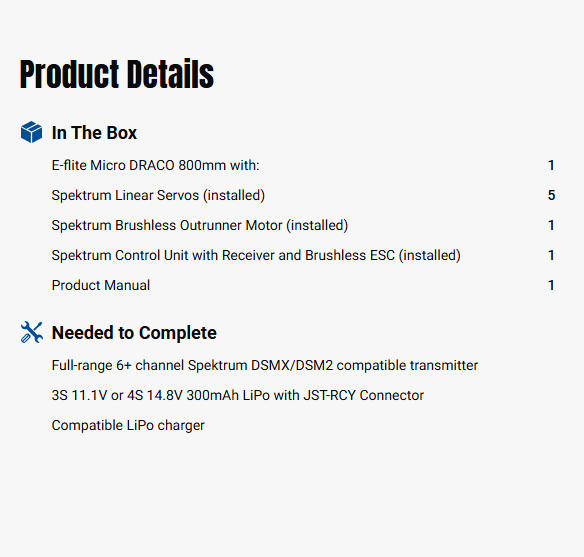Image resolution: width=584 pixels, height=557 pixels.
Task: Click the Spektrum Brushless Outrunner Motor entry
Action: [200, 225]
